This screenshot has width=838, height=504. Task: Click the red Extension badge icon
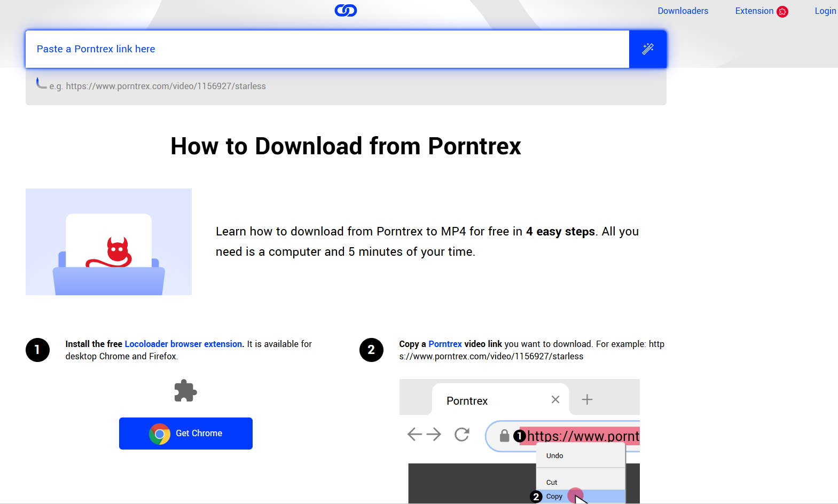782,11
